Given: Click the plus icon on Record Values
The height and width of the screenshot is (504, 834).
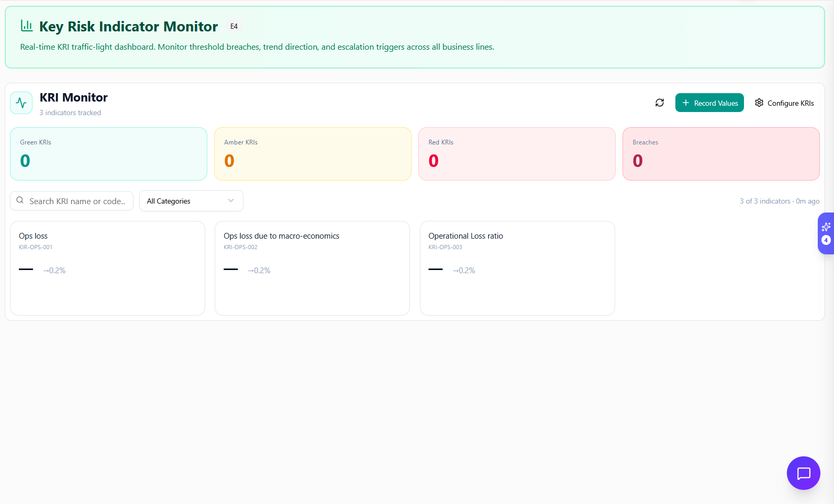Looking at the screenshot, I should [685, 103].
